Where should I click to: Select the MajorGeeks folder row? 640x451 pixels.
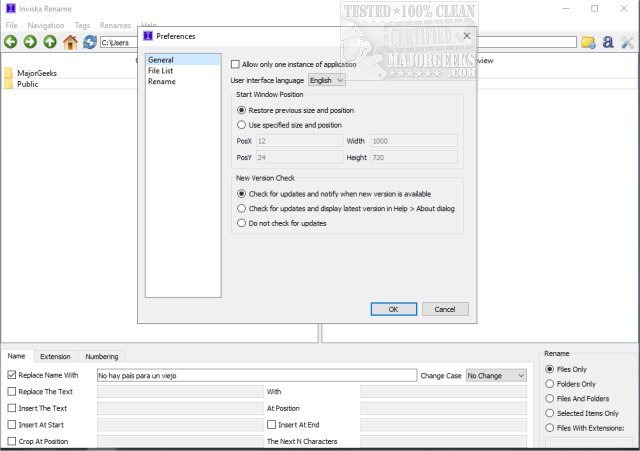pos(69,73)
